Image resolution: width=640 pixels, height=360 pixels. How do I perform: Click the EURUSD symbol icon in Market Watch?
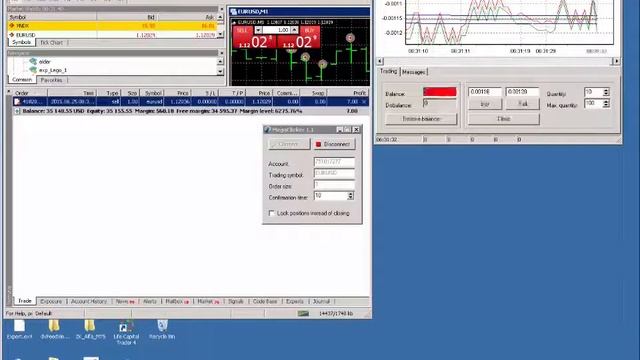12,35
